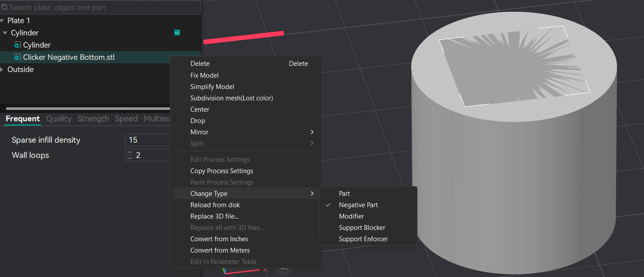This screenshot has height=277, width=644.
Task: Switch to the Frequent tab
Action: 23,119
